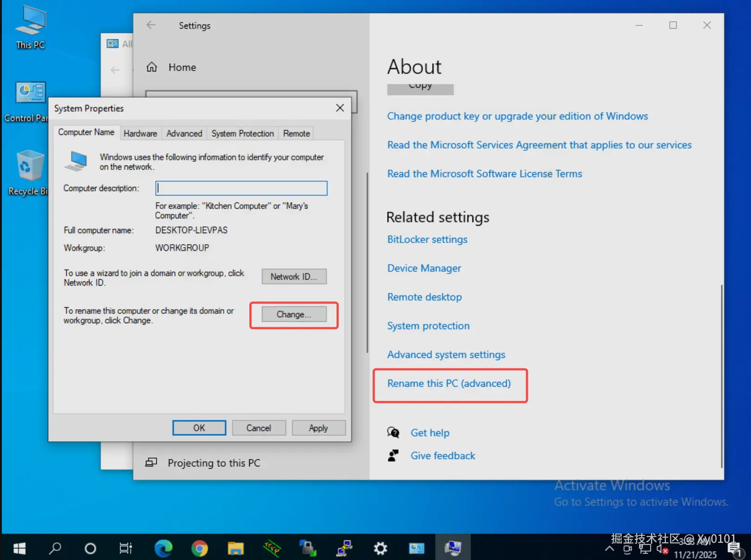Open Cortana from the taskbar circle icon
The height and width of the screenshot is (560, 751).
coord(90,549)
